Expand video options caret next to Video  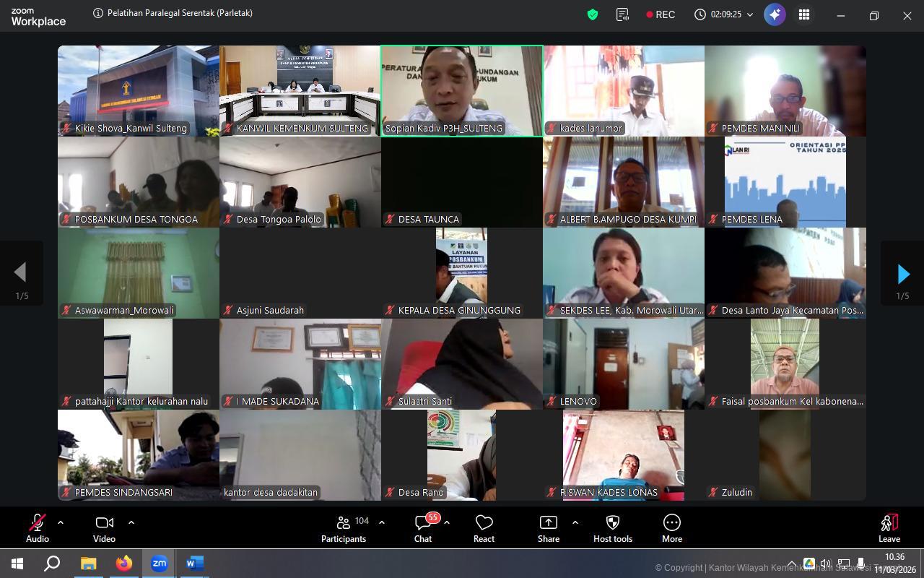click(x=131, y=522)
